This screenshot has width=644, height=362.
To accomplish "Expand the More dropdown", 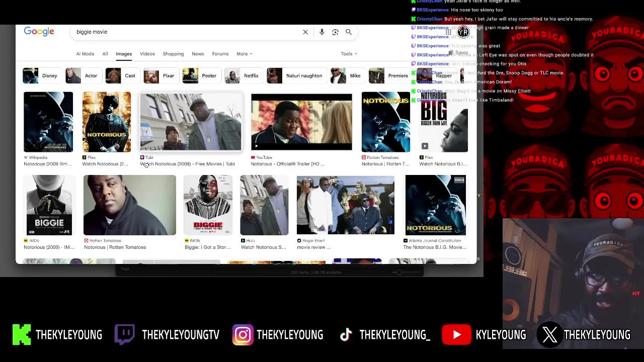I will click(244, 54).
